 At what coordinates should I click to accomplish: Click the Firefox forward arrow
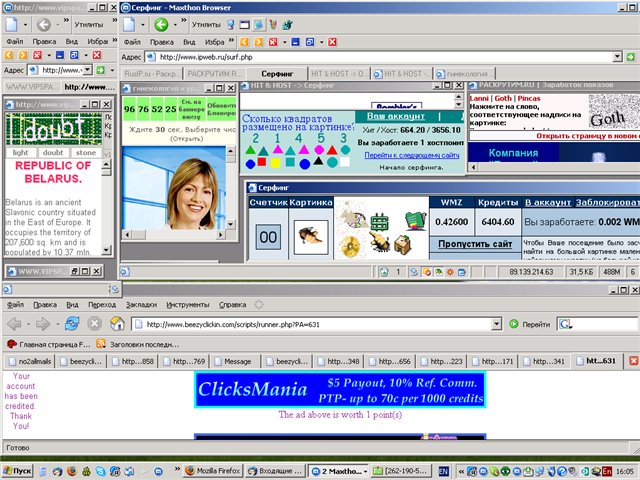pyautogui.click(x=43, y=324)
